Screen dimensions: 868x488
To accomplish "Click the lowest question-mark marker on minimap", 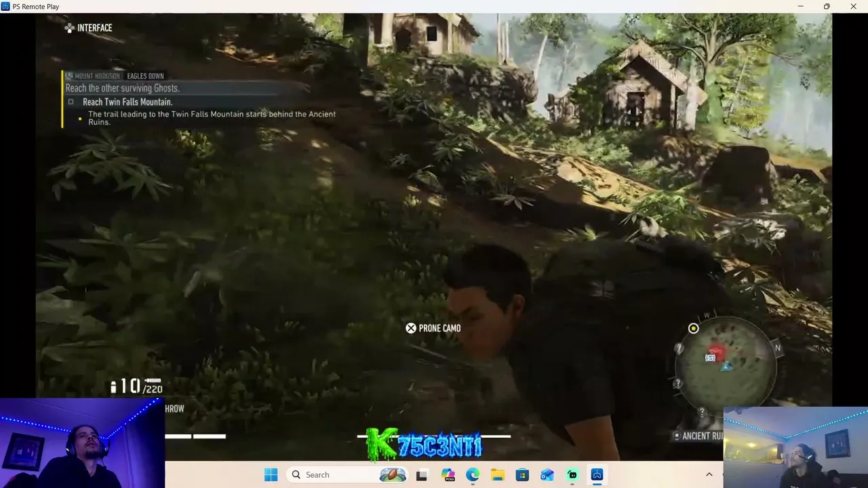I will click(702, 411).
